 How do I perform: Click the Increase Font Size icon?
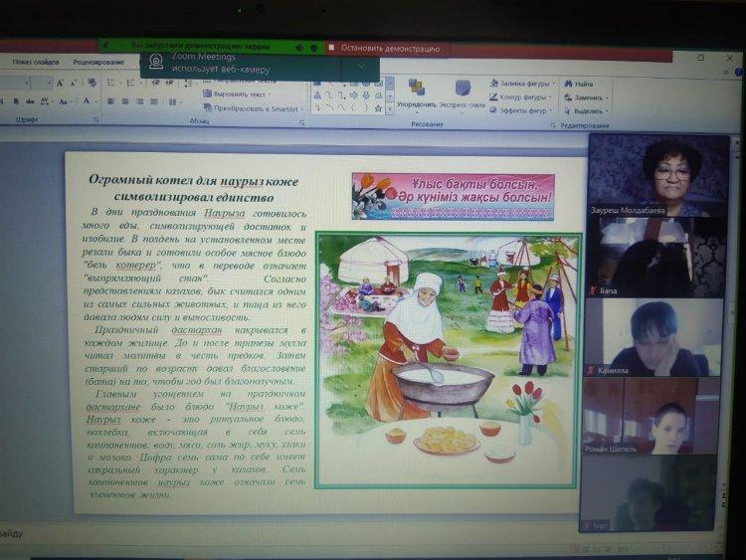coord(60,84)
